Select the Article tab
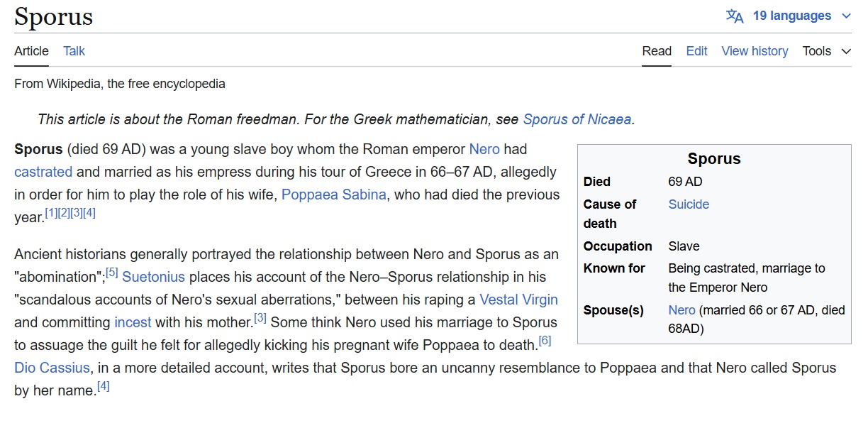868x433 pixels. (x=31, y=51)
